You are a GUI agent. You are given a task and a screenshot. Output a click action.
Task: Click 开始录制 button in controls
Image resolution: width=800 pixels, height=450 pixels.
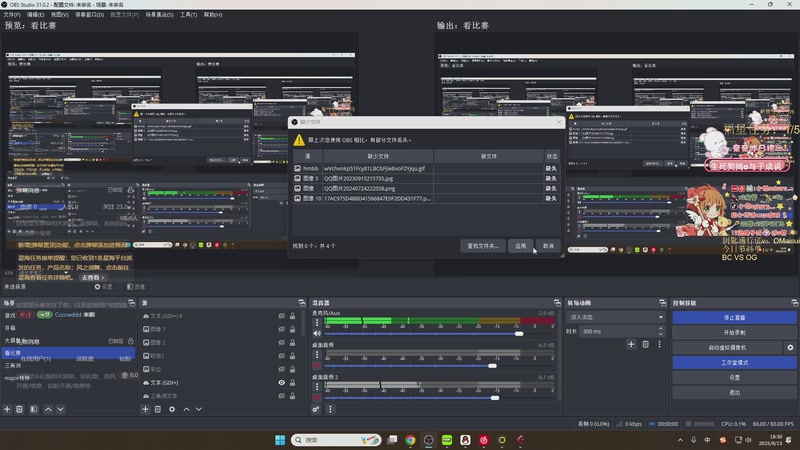[734, 332]
